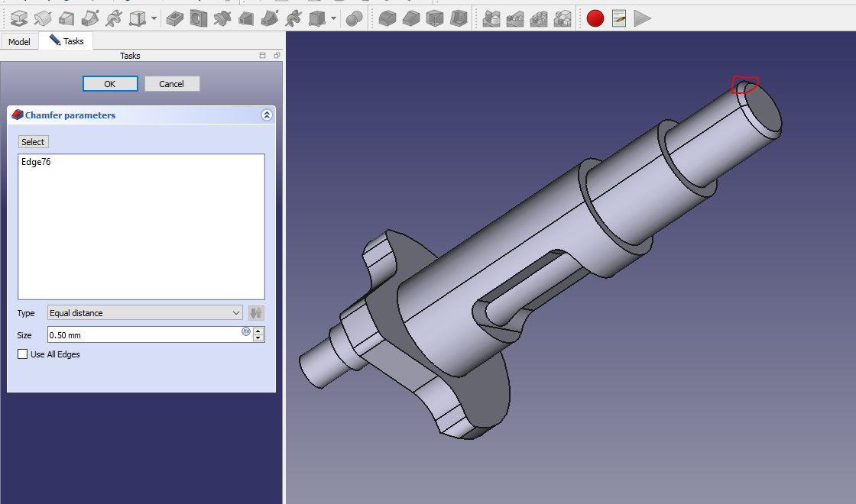The image size is (856, 504).
Task: Click the Pocket tool icon
Action: click(174, 18)
